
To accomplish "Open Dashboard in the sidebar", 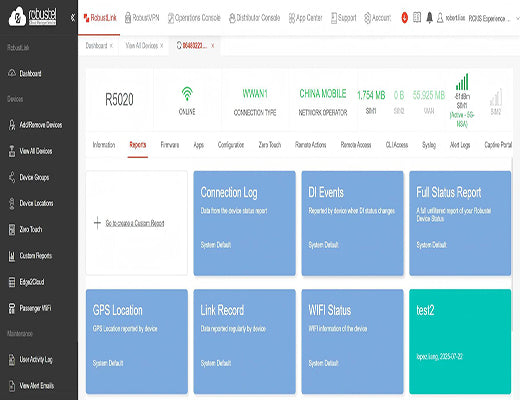I will (30, 73).
